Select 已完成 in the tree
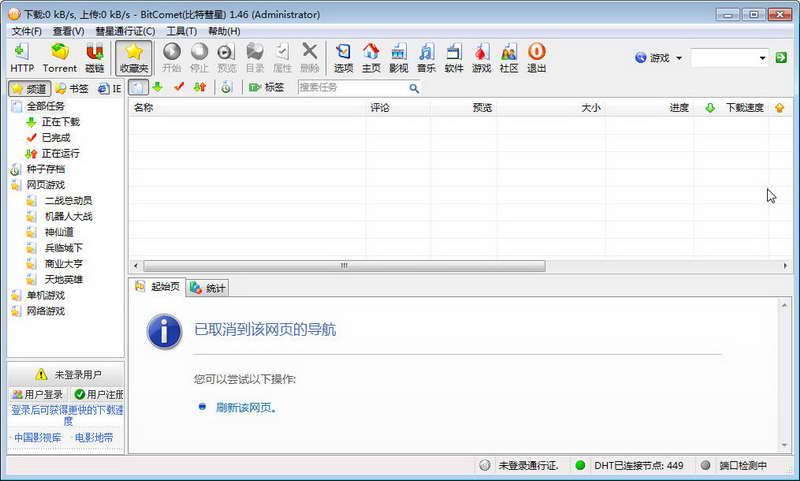Image resolution: width=800 pixels, height=481 pixels. (56, 138)
